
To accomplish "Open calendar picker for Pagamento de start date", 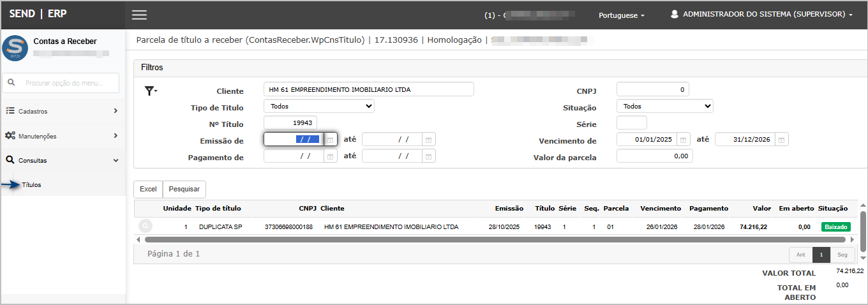I will point(331,156).
